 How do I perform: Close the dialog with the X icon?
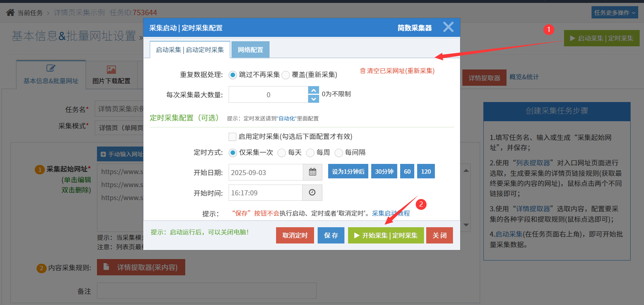point(448,27)
